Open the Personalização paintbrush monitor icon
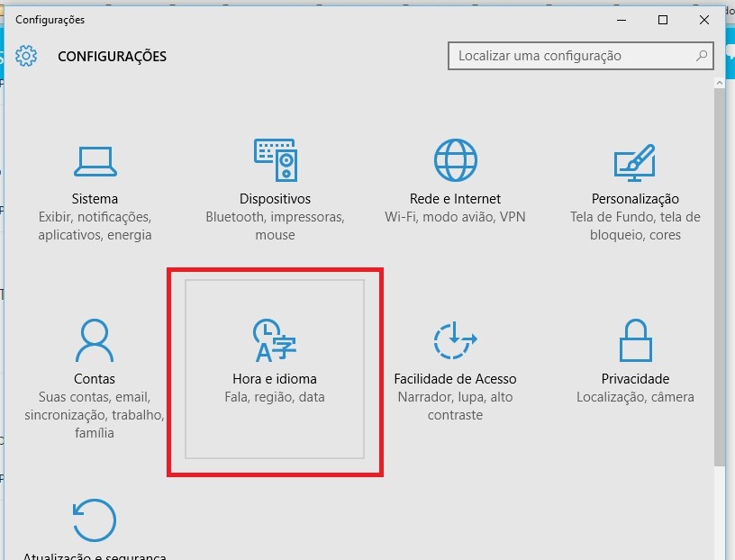 tap(635, 162)
